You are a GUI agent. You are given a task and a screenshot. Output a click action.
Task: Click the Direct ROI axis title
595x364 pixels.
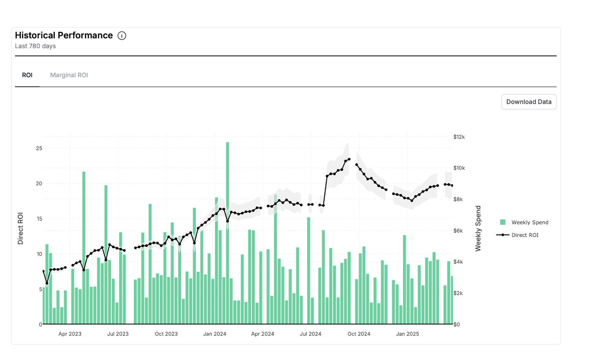click(21, 228)
